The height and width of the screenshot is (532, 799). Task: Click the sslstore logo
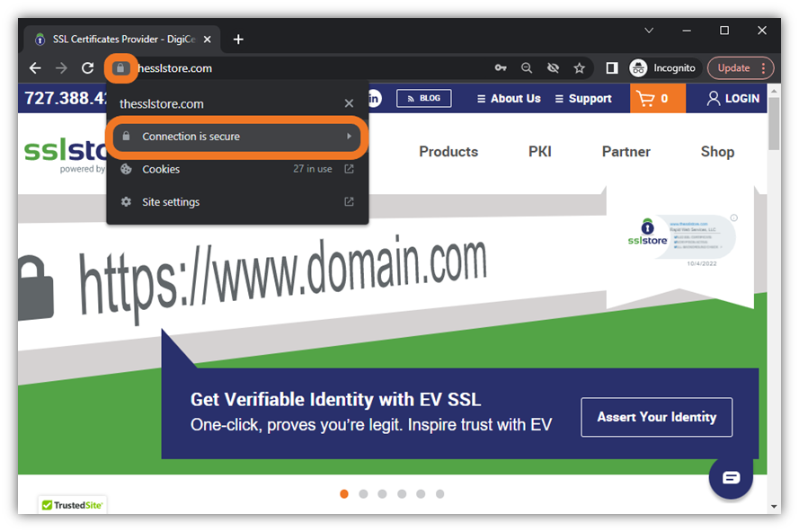click(x=66, y=154)
